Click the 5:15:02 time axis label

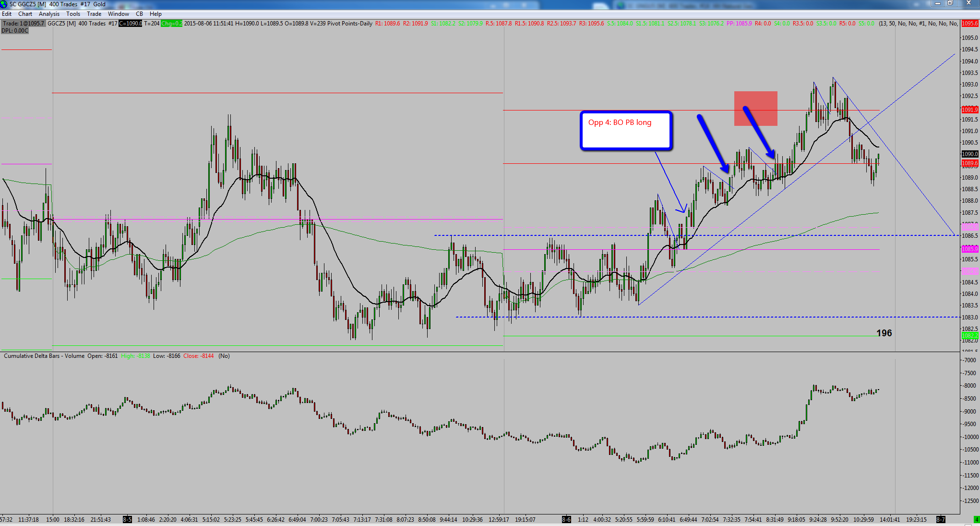211,520
